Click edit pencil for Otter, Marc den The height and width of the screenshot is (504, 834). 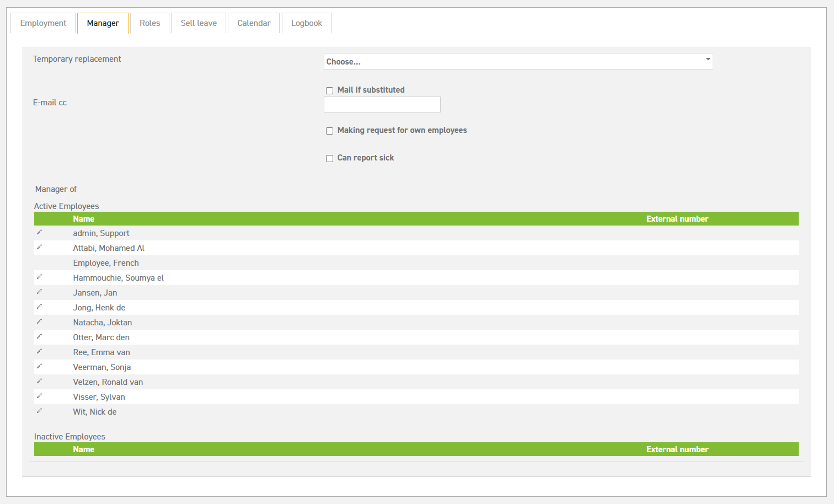point(39,336)
